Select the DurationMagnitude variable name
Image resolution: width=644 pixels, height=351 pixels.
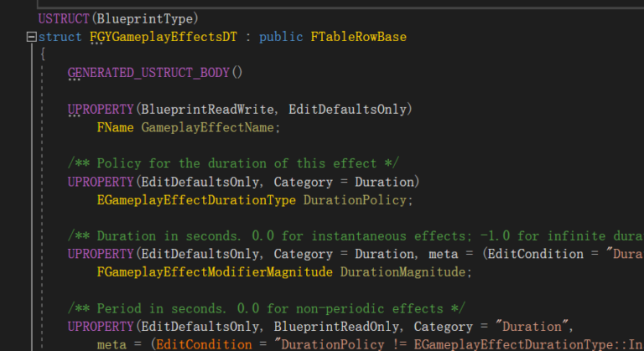tap(402, 271)
